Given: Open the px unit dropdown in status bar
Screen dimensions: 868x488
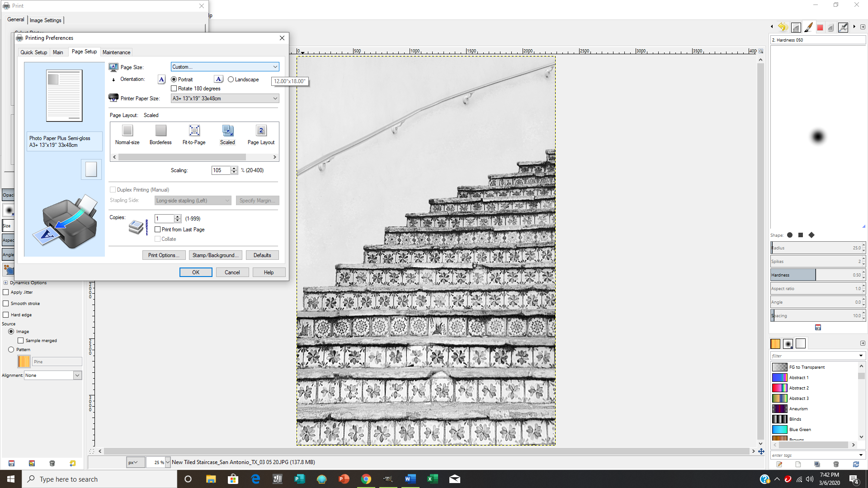Looking at the screenshot, I should [135, 462].
